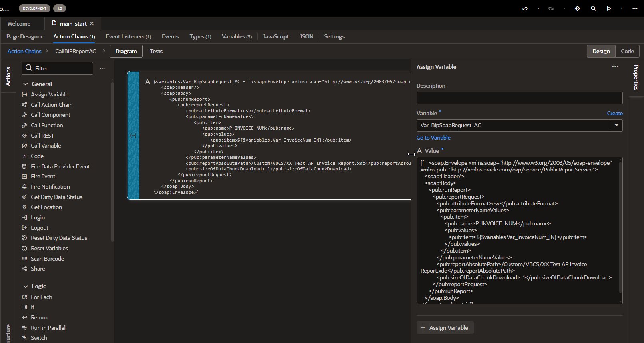Click the Preview play icon
Viewport: 644px width, 343px height.
coord(609,8)
